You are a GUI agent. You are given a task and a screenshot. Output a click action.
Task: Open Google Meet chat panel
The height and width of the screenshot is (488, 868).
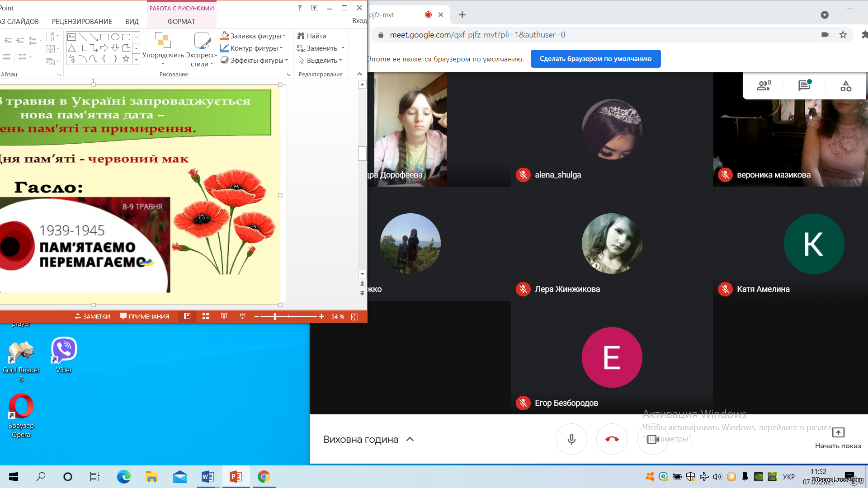[x=805, y=85]
